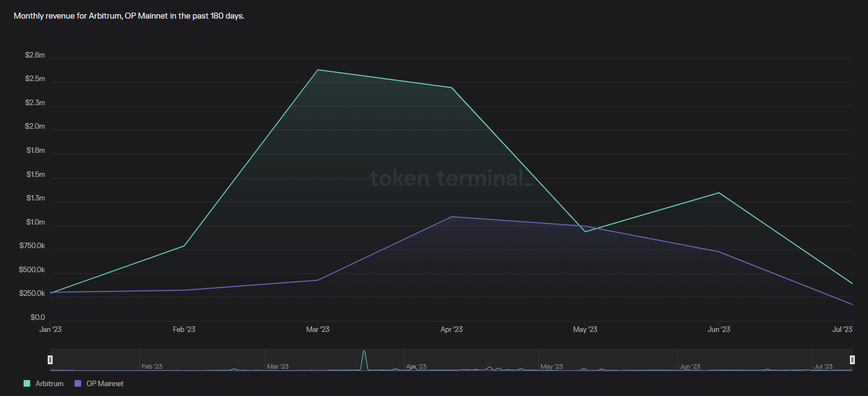Click the Arbitrum Mar '23 peak data point
Image resolution: width=868 pixels, height=396 pixels.
tap(318, 70)
